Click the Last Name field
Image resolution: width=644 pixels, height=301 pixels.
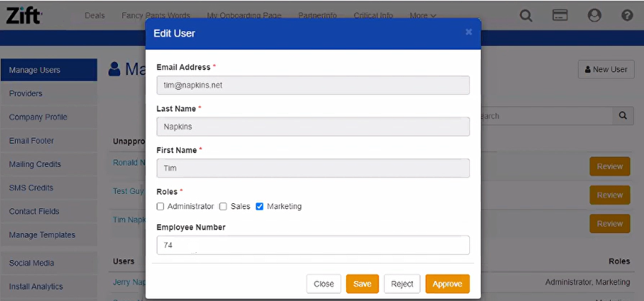click(313, 126)
